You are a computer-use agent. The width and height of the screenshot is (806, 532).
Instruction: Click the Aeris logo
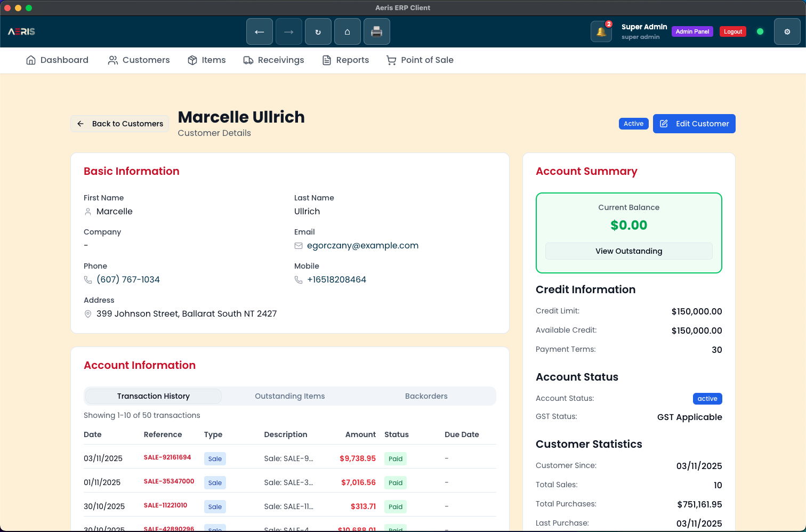tap(21, 32)
